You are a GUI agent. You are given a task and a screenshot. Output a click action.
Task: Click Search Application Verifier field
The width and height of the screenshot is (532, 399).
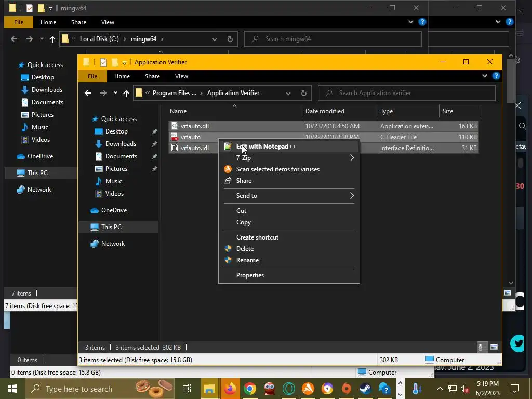pyautogui.click(x=406, y=93)
